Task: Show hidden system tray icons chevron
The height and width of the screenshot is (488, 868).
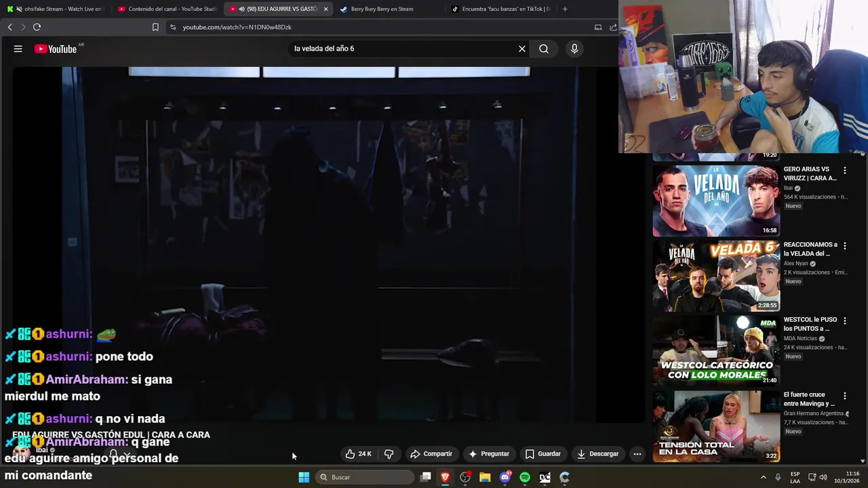Action: [763, 477]
